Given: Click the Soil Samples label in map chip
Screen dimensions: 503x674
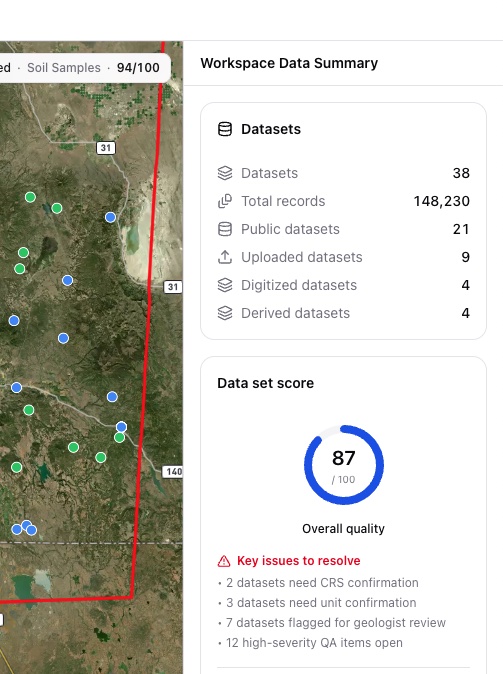Looking at the screenshot, I should coord(64,67).
